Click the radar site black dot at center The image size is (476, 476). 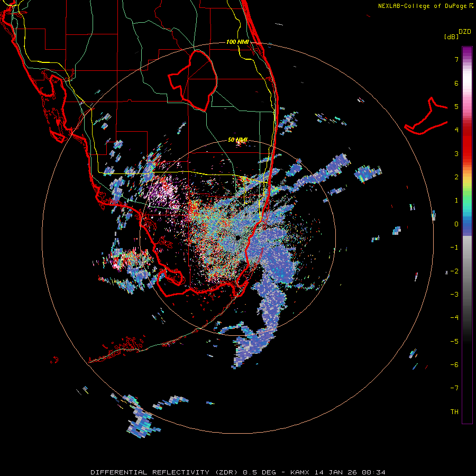click(239, 237)
